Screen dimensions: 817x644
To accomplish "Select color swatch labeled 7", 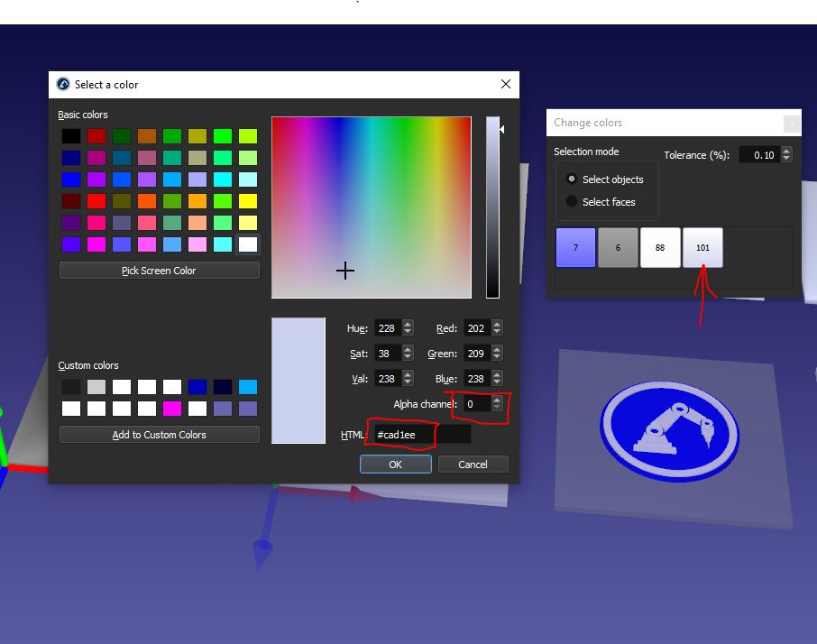I will coord(575,248).
